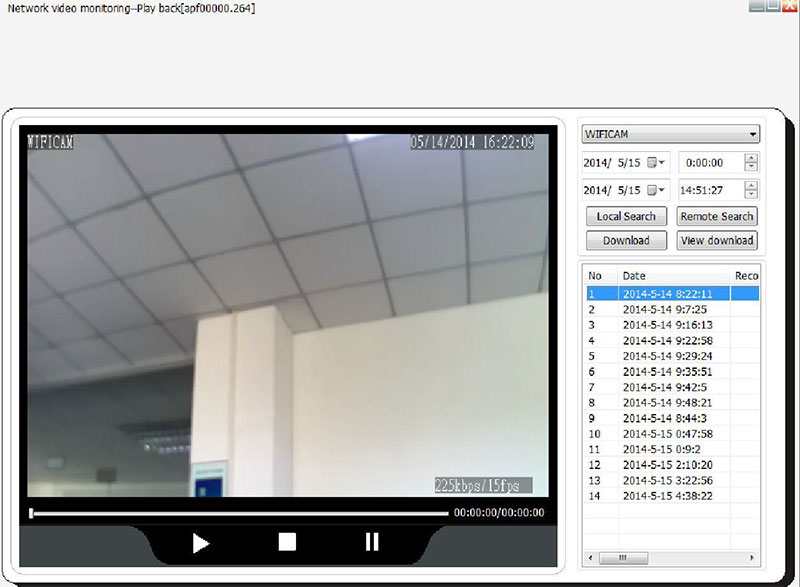This screenshot has height=587, width=800.
Task: Click the Download button
Action: click(x=626, y=240)
